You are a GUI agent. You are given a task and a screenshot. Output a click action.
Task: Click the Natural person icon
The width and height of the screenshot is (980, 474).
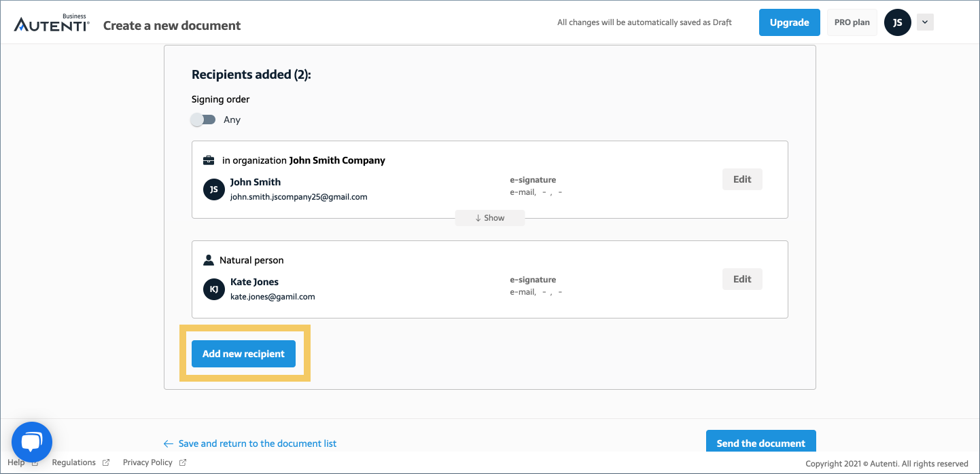pos(209,259)
